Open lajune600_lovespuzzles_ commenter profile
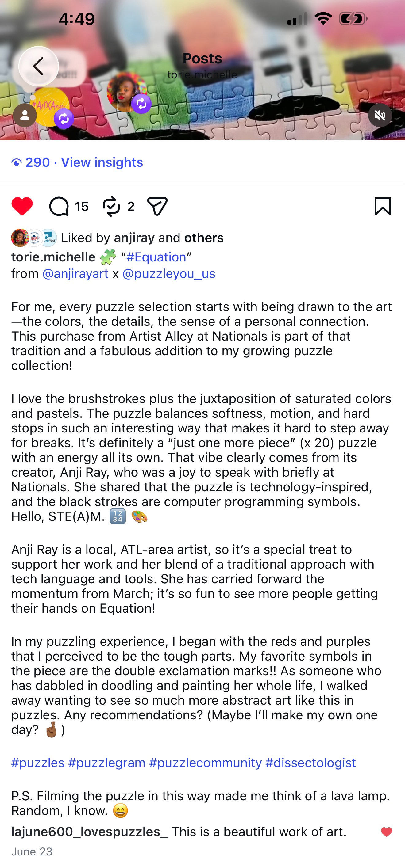Image resolution: width=405 pixels, height=868 pixels. [89, 832]
